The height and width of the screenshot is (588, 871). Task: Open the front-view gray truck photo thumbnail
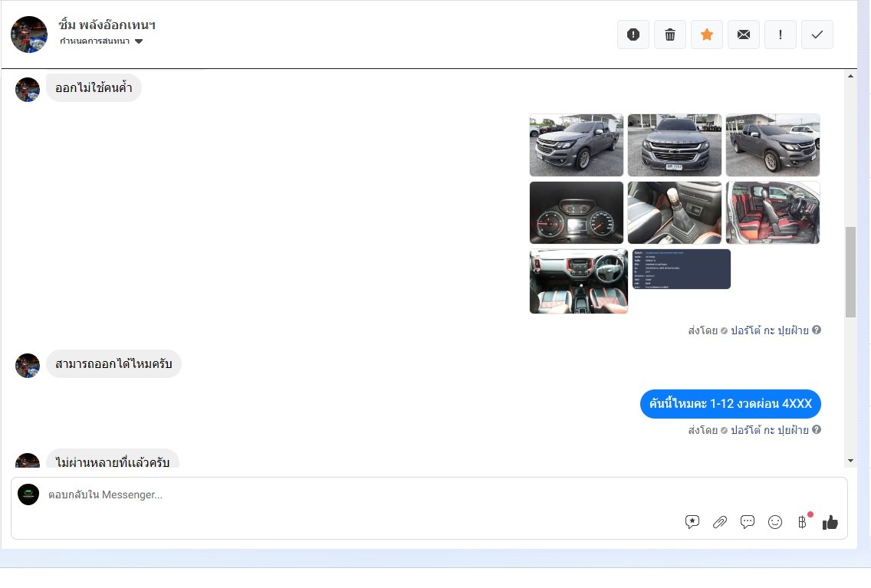click(x=675, y=145)
